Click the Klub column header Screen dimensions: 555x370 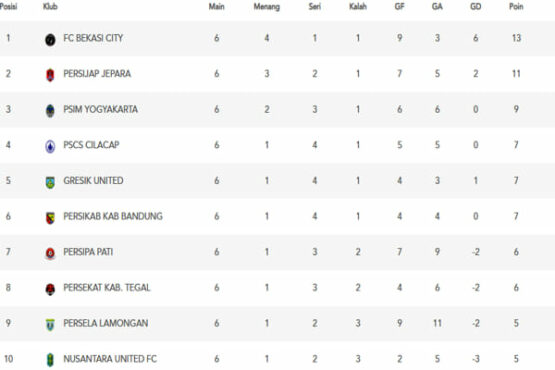[x=50, y=6]
